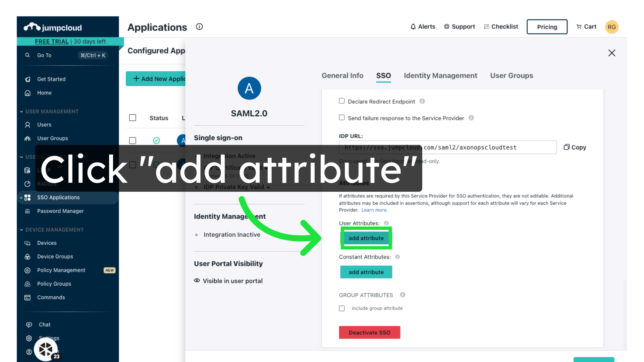Screen dimensions: 644x362
Task: Open Chat from the sidebar
Action: point(44,324)
